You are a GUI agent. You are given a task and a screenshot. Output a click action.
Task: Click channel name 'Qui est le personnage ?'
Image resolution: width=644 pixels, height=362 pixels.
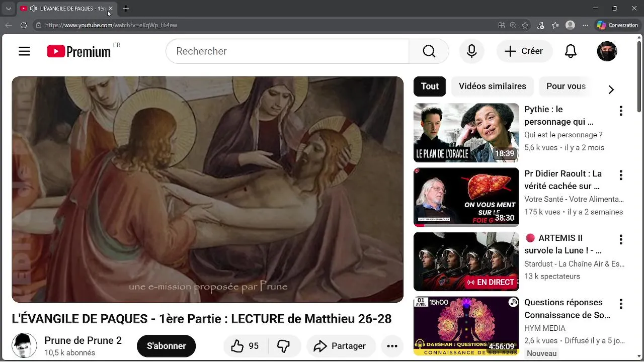pyautogui.click(x=563, y=135)
